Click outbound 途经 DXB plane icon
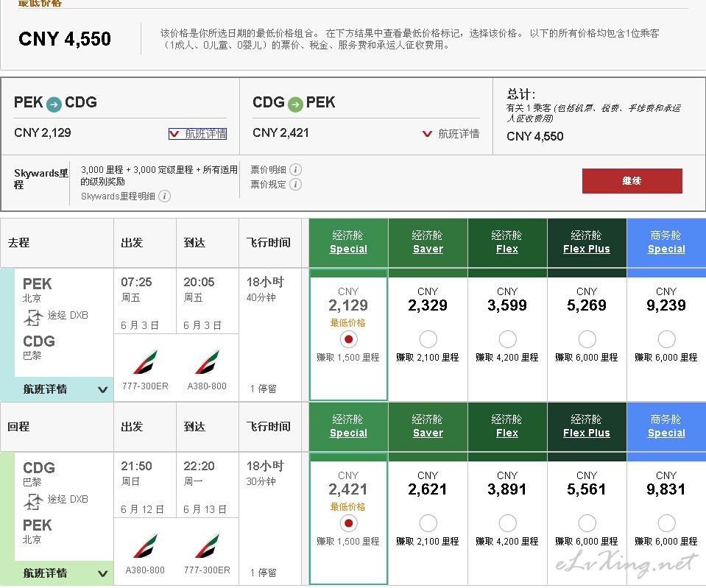Image resolution: width=706 pixels, height=588 pixels. pos(33,318)
